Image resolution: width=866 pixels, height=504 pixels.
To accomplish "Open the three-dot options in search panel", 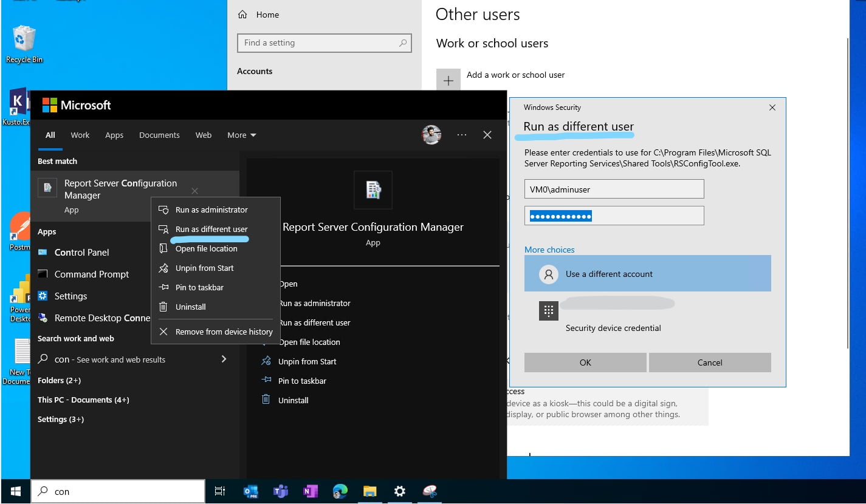I will (462, 135).
